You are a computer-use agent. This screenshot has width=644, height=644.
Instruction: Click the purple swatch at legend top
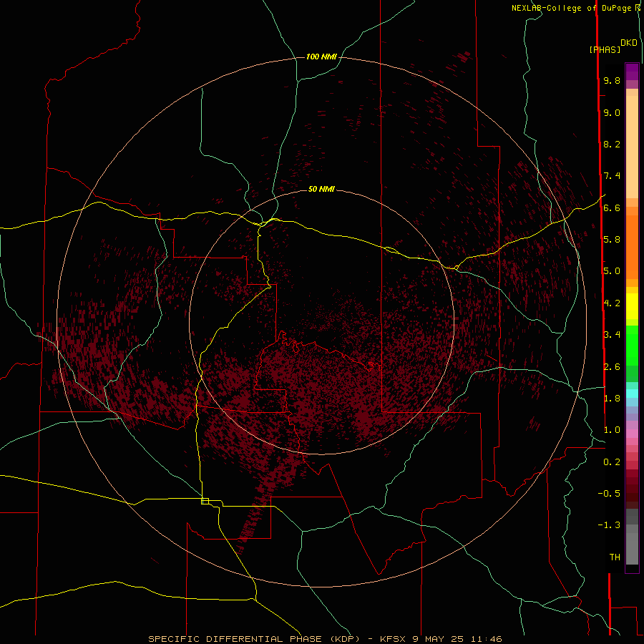(x=632, y=72)
